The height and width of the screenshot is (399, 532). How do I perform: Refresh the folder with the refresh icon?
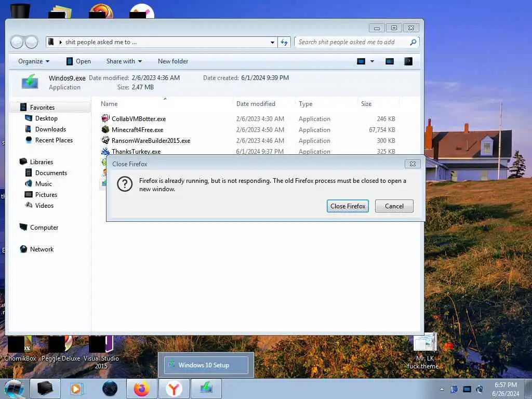coord(284,43)
